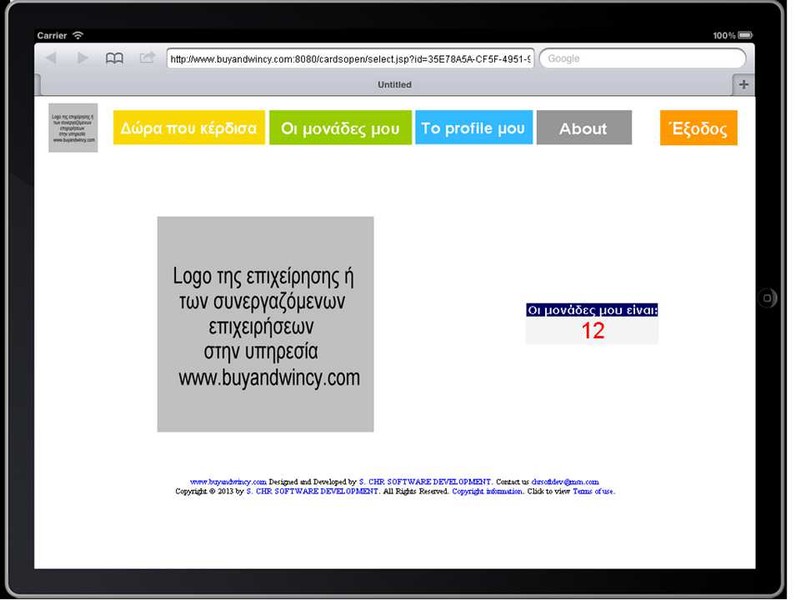Open the S. CHR SOFTWARE DEVELOPMENT link in the copyright line
The image size is (800, 600).
coord(312,491)
